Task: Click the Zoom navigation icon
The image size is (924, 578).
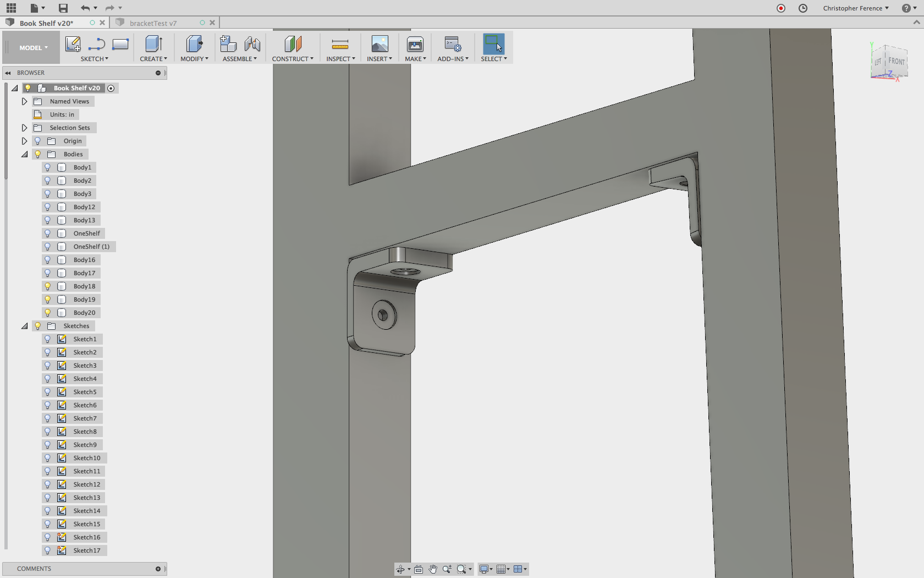Action: click(447, 569)
